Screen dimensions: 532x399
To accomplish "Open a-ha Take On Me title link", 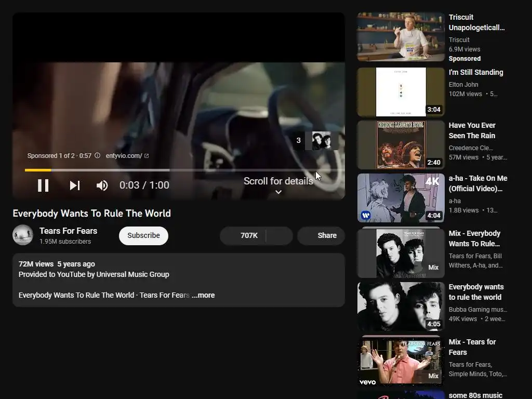I will [x=478, y=183].
